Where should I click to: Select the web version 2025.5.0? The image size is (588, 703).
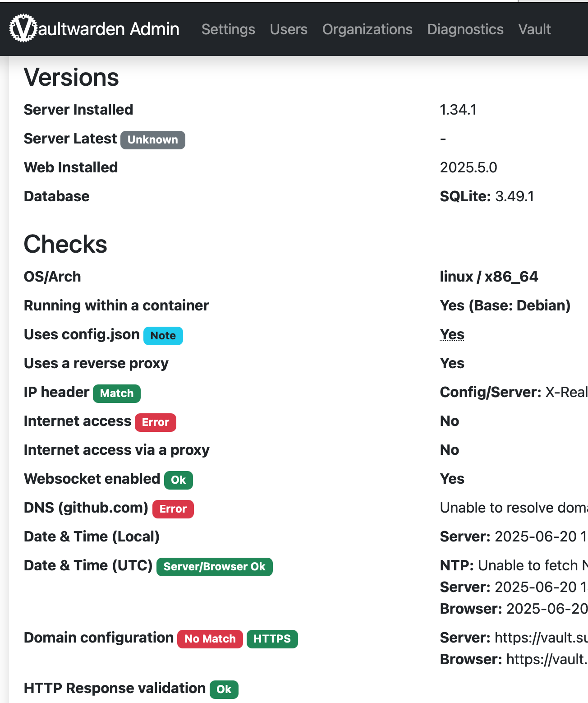coord(469,167)
